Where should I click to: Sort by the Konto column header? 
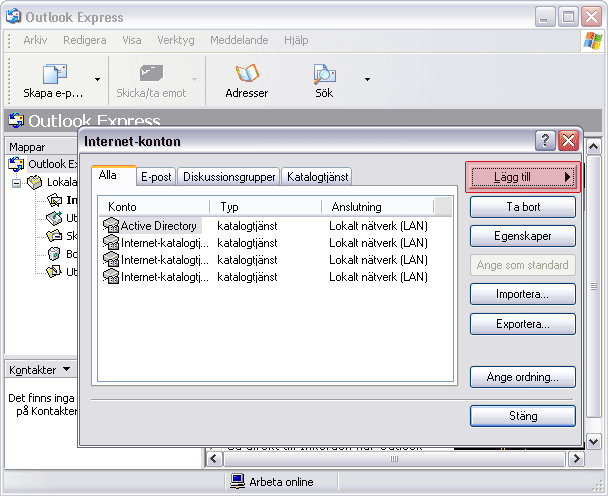[x=155, y=207]
